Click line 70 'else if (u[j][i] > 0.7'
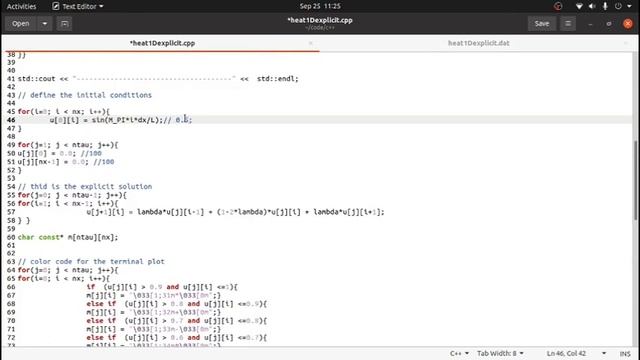 (177, 321)
